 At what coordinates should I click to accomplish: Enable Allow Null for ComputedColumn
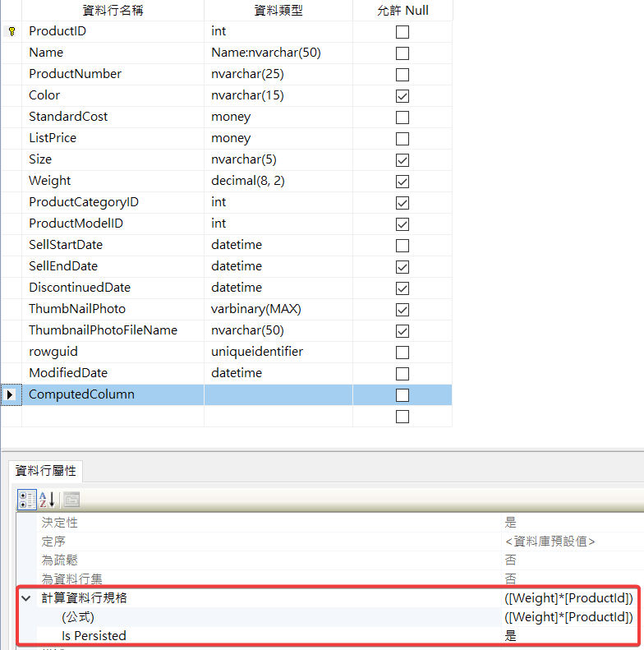(402, 395)
